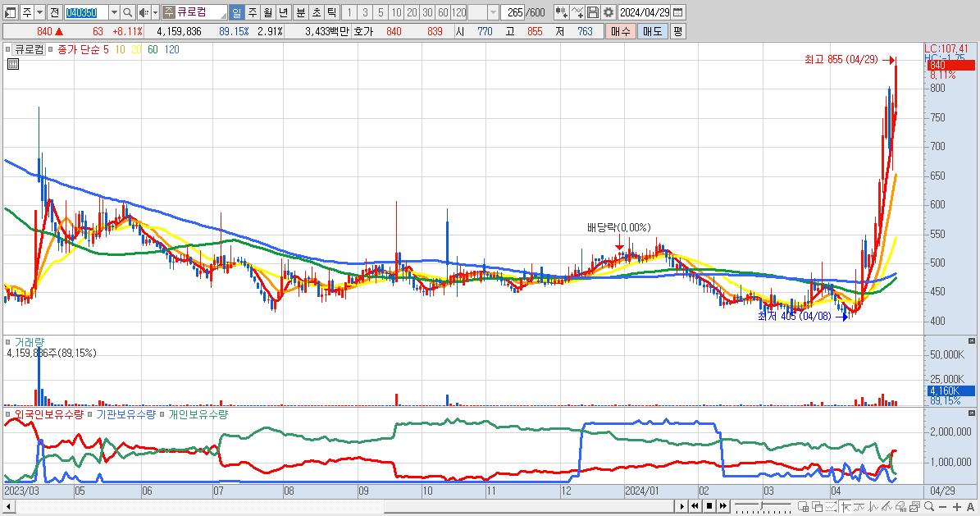Screen dimensions: 980x516
Task: Click the chart image copy icon
Action: tap(914, 506)
